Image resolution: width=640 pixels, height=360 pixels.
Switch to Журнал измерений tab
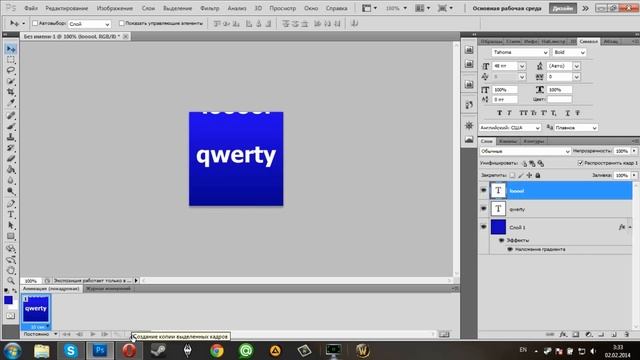(x=108, y=289)
